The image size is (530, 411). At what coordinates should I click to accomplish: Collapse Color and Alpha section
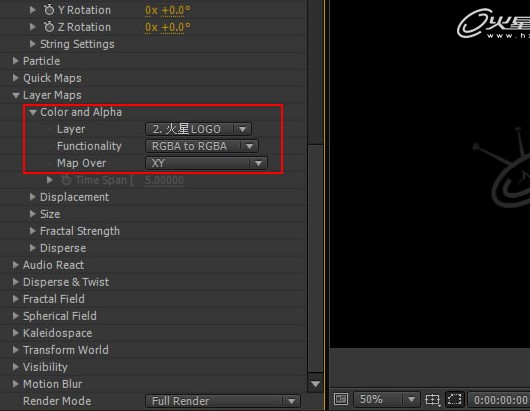click(33, 112)
